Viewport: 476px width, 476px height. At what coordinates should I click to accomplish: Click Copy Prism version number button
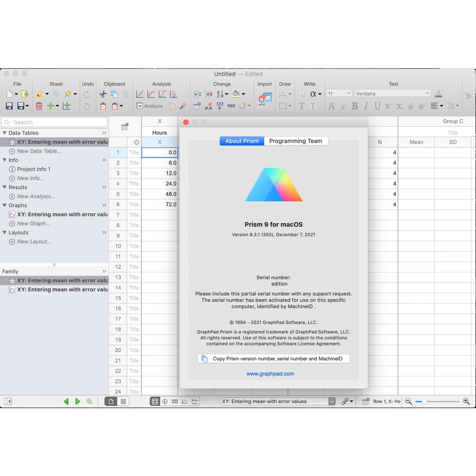(273, 359)
